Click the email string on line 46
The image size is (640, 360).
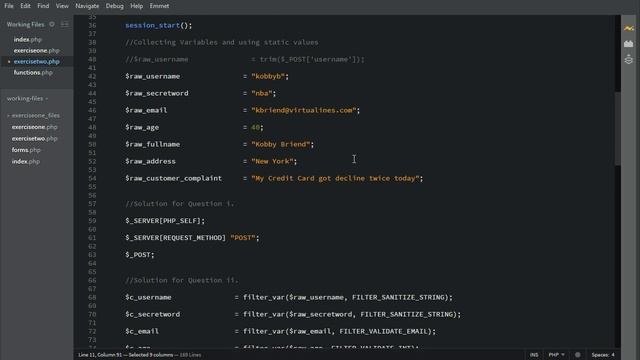304,110
